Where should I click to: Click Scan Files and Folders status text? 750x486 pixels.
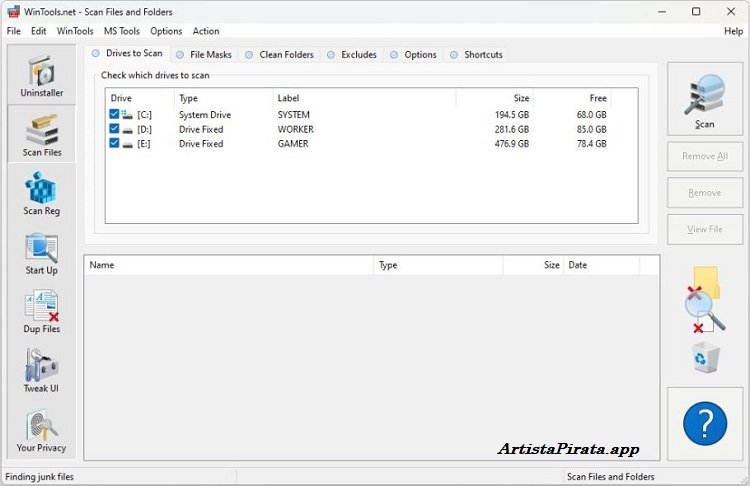click(x=610, y=477)
